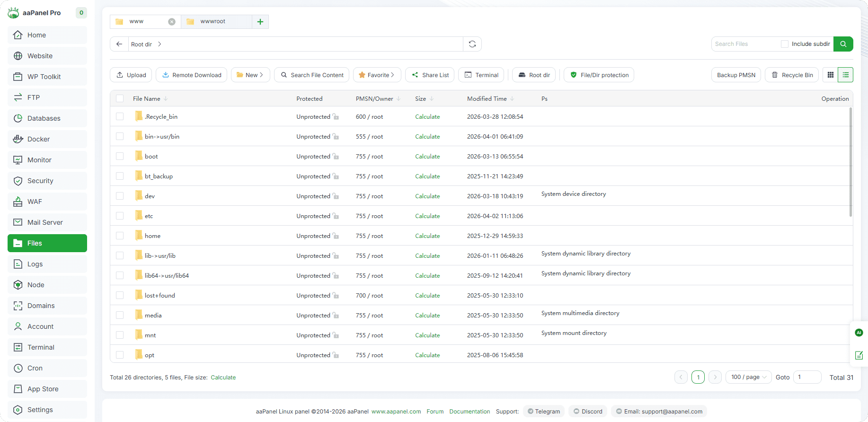Expand the New dropdown
This screenshot has width=868, height=422.
[250, 75]
